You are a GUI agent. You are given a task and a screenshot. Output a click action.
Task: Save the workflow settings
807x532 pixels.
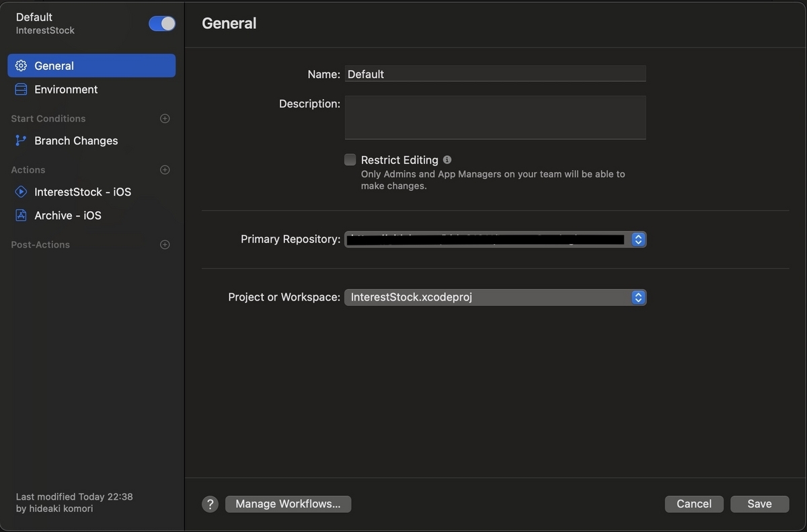759,504
